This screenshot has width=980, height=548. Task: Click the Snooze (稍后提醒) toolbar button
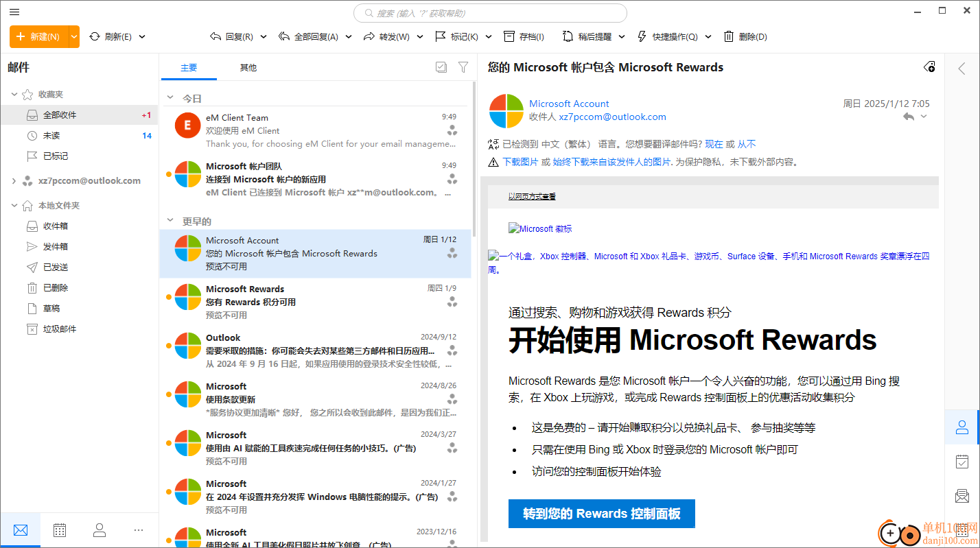point(587,36)
